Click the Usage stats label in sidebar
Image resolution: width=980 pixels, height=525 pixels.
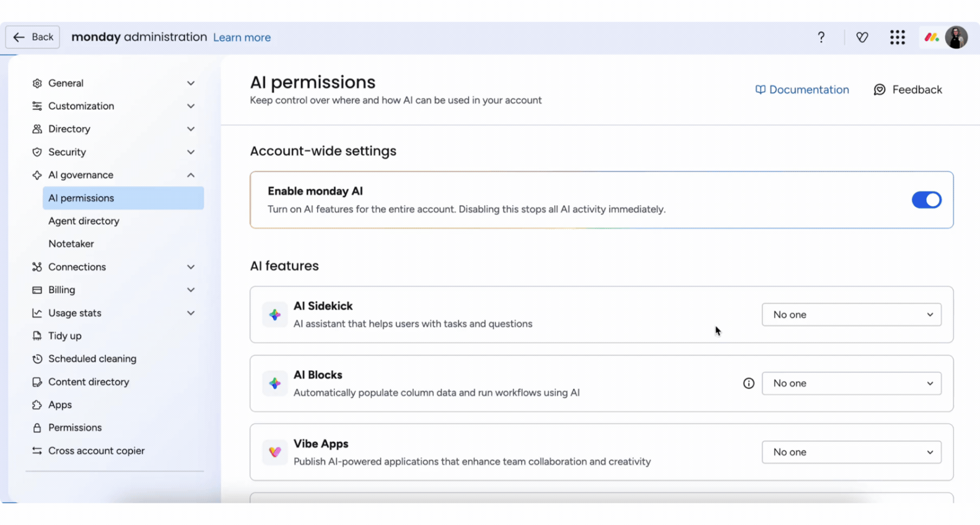(75, 313)
